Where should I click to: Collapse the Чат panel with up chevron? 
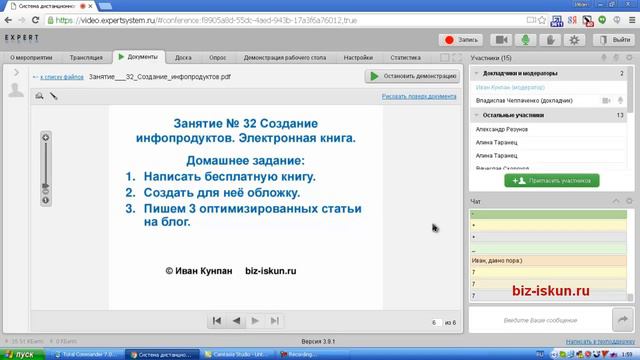coord(616,201)
